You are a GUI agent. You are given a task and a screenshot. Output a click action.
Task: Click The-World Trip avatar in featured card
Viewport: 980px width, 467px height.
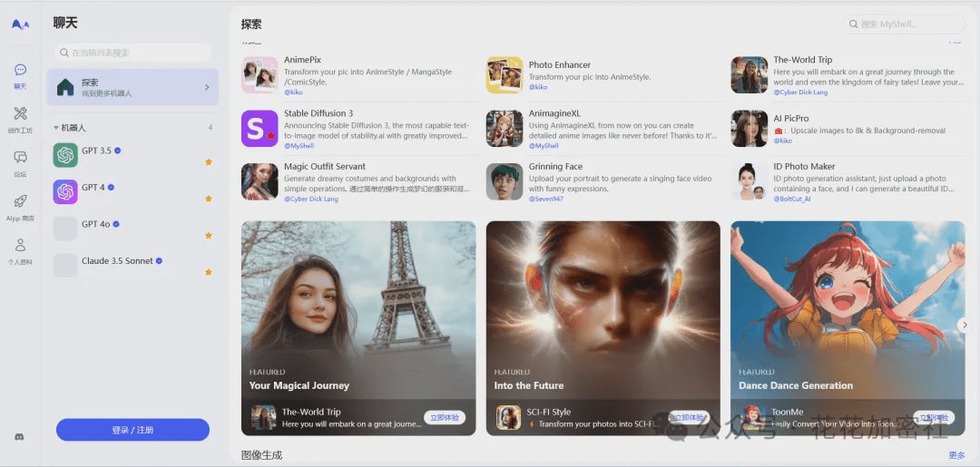click(264, 418)
